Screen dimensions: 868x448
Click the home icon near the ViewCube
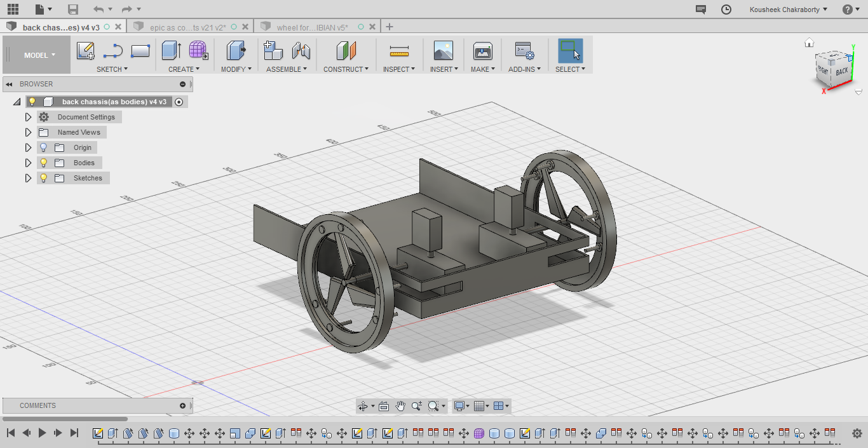(x=809, y=42)
